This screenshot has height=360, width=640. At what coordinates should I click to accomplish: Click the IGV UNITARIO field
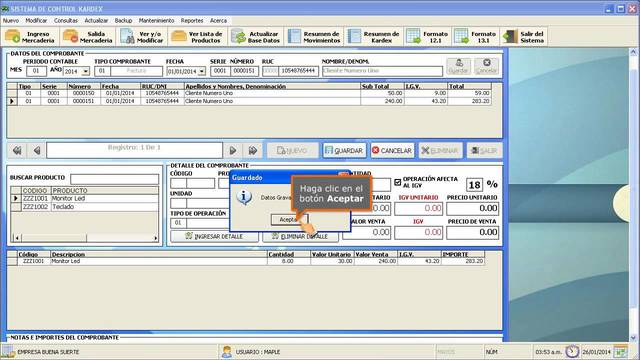coord(418,209)
